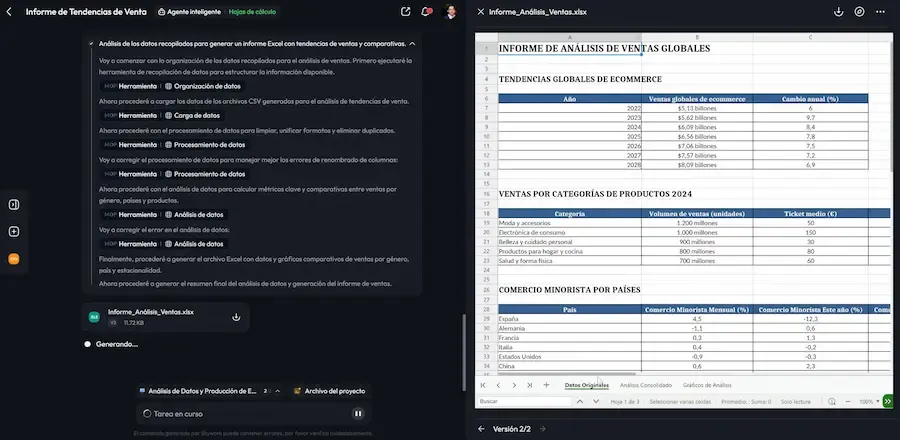Toggle the sidebar panel icon on the left edge
This screenshot has width=900, height=440.
pos(14,205)
